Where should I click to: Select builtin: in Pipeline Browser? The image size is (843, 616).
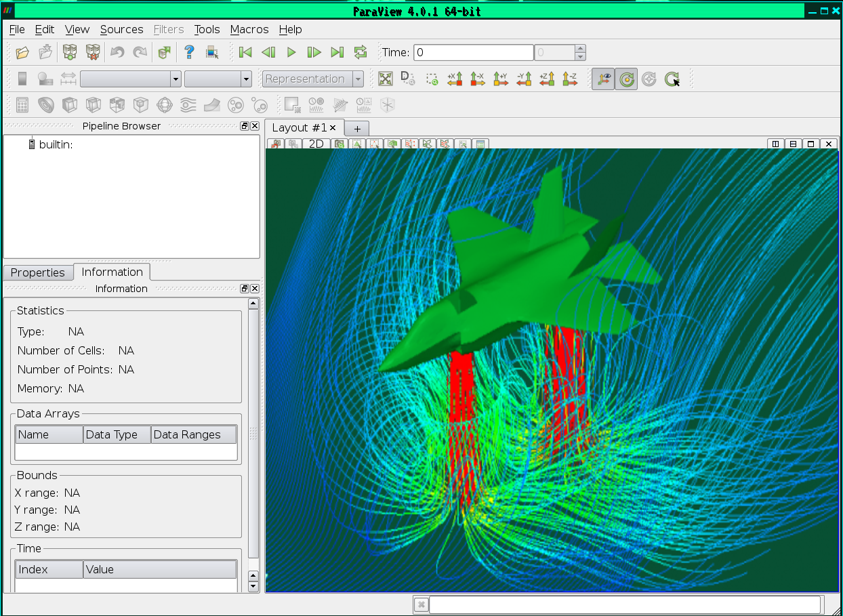(56, 144)
